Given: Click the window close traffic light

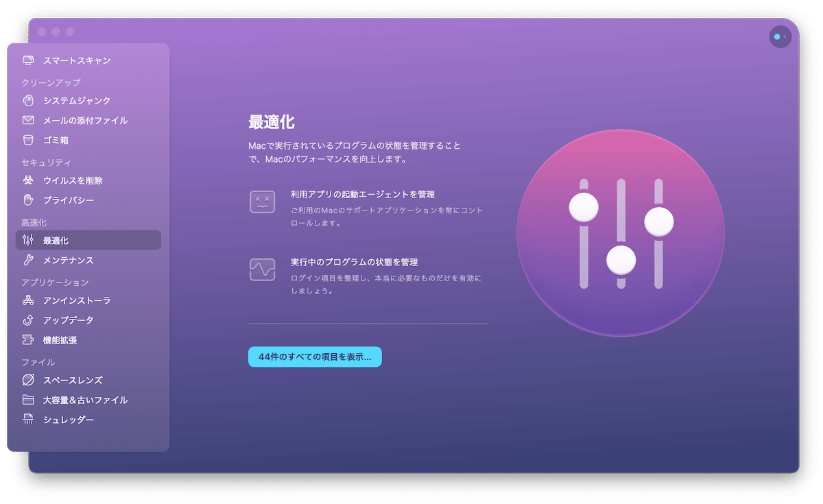Looking at the screenshot, I should click(43, 32).
